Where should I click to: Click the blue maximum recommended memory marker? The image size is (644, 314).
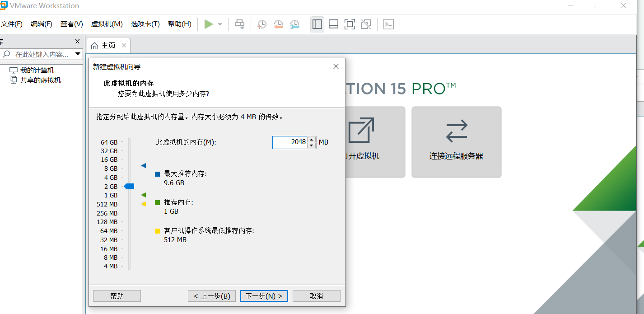144,166
